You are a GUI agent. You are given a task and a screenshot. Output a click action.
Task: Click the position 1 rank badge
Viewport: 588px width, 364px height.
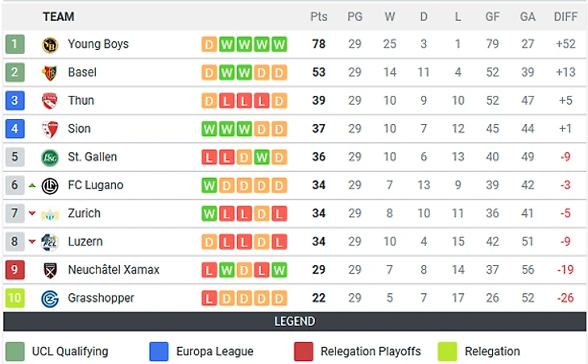pos(14,44)
